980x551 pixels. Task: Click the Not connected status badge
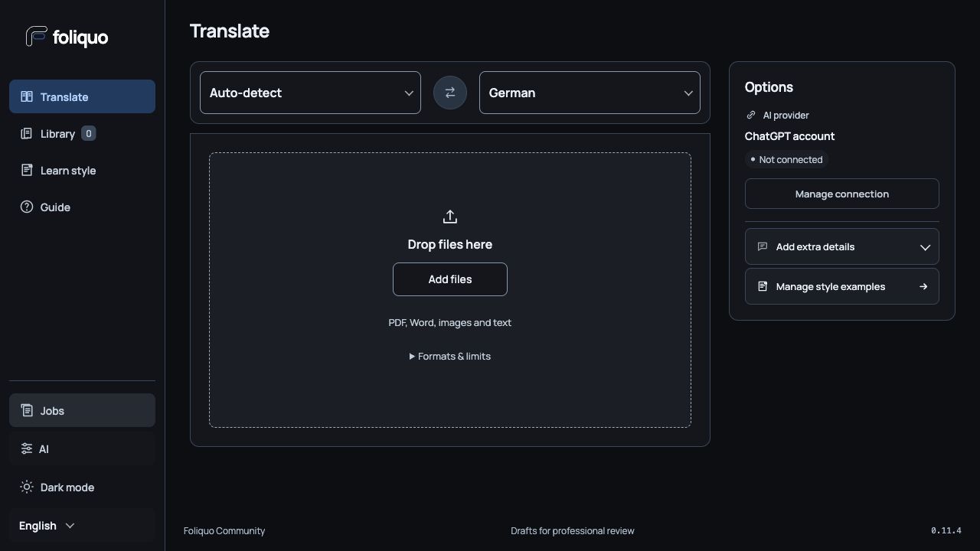[786, 159]
